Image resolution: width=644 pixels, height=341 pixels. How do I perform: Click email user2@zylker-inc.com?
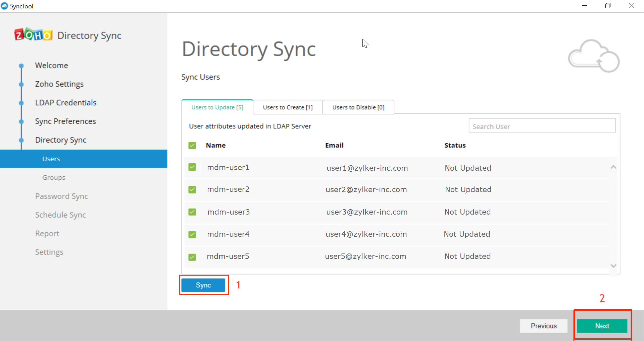coord(366,189)
